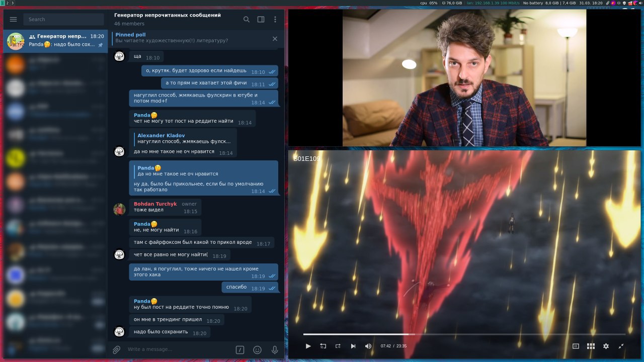Switch to workspace 1 in the bar
The height and width of the screenshot is (362, 644).
point(2,3)
